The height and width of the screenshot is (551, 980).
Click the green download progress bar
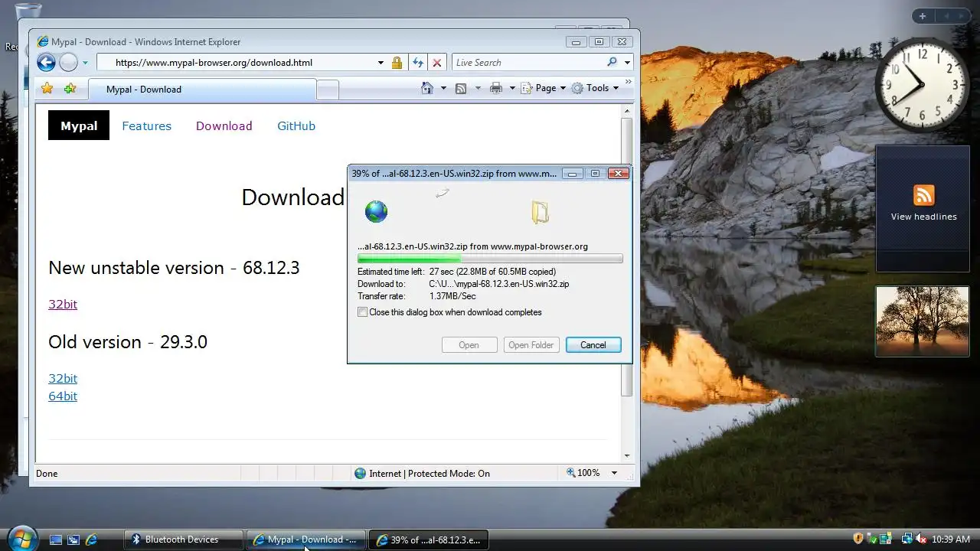[x=490, y=259]
